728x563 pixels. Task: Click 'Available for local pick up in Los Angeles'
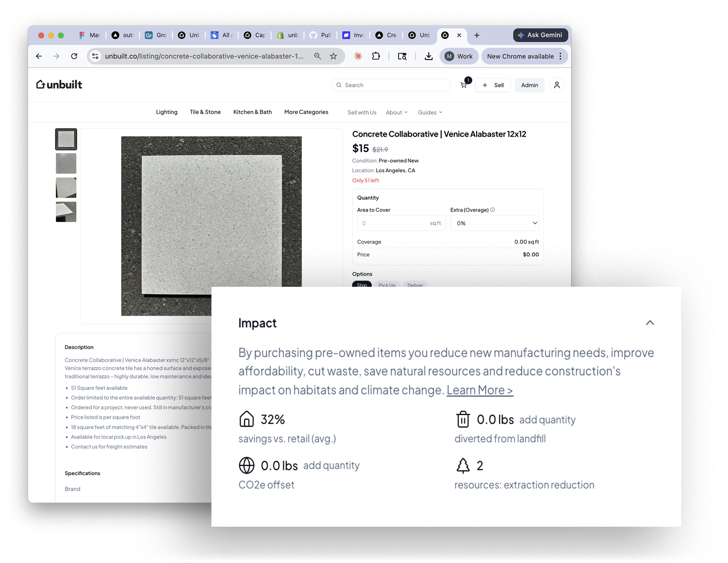click(x=118, y=437)
